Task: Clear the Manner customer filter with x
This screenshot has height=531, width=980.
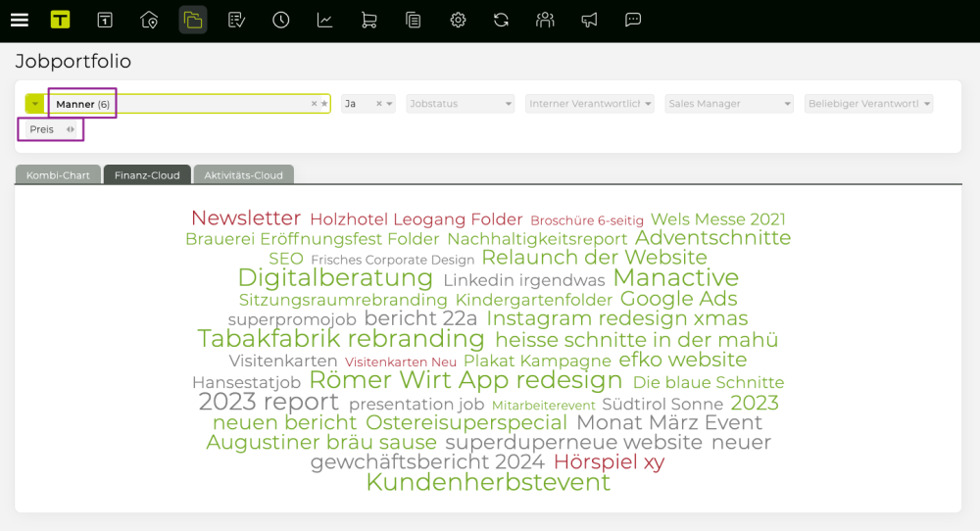Action: pos(314,104)
